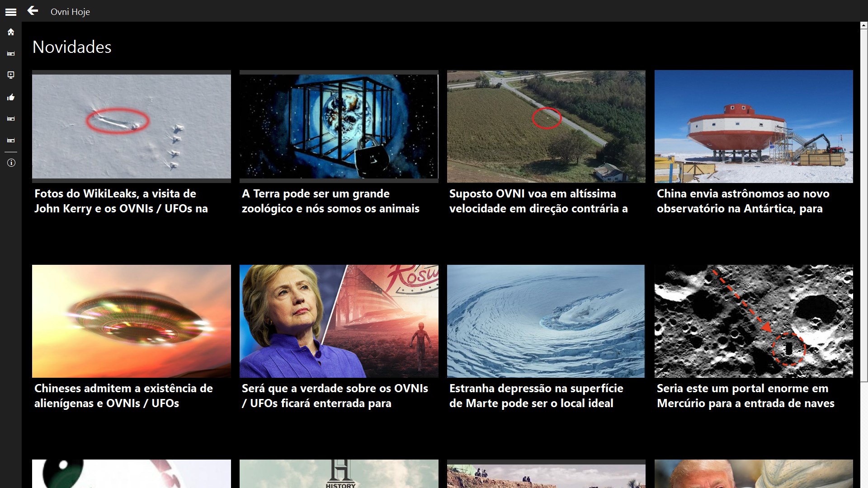Open news section icon below Home
Viewport: 868px width, 488px height.
point(11,54)
